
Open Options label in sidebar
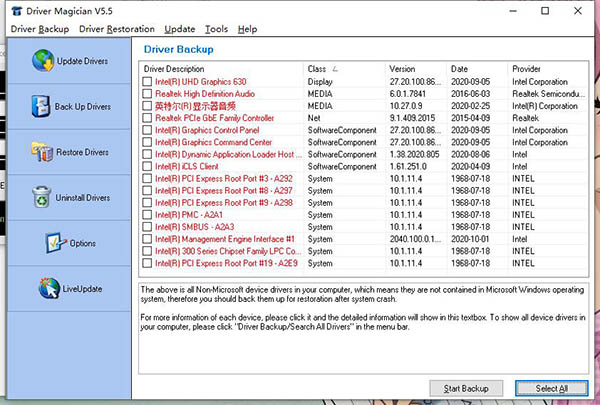[83, 243]
